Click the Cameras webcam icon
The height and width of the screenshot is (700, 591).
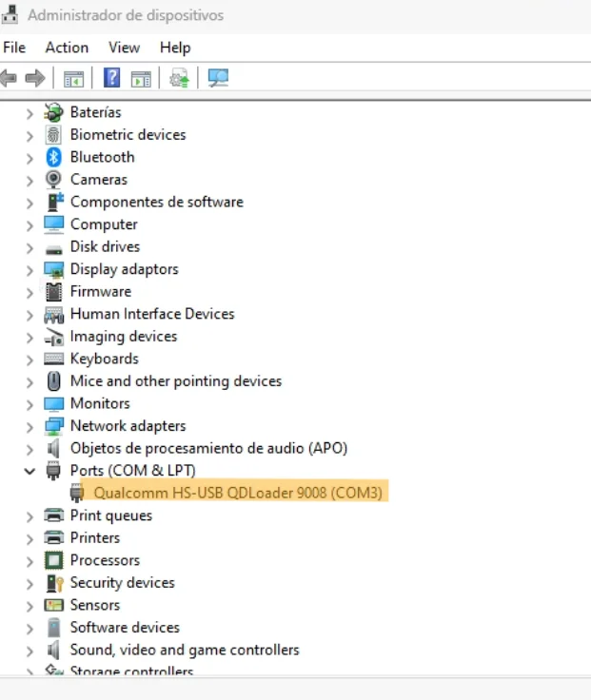coord(53,180)
